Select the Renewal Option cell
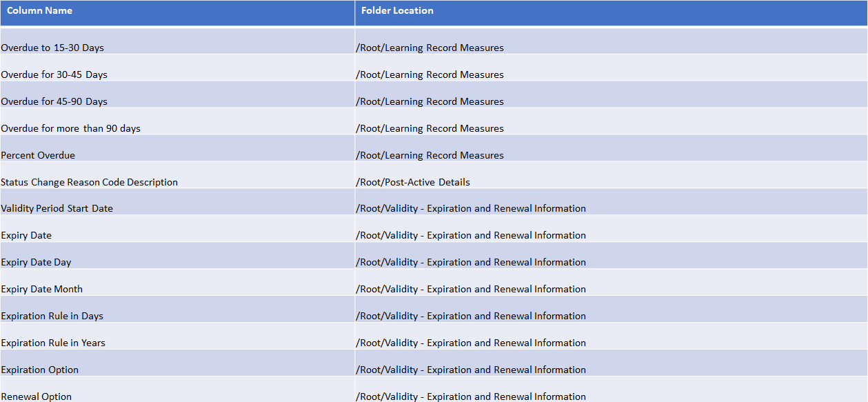This screenshot has width=868, height=402. (37, 396)
